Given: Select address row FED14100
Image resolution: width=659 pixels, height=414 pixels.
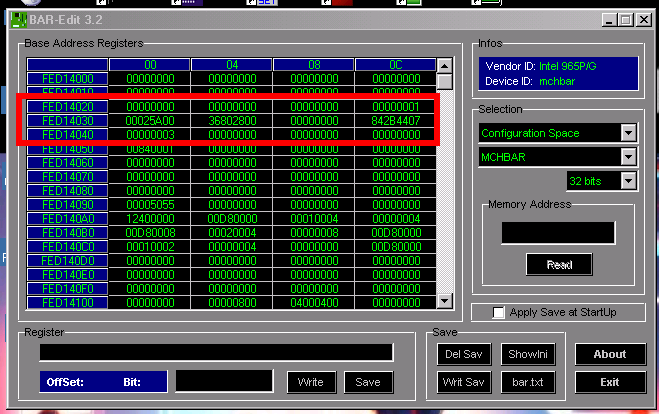Looking at the screenshot, I should [68, 303].
